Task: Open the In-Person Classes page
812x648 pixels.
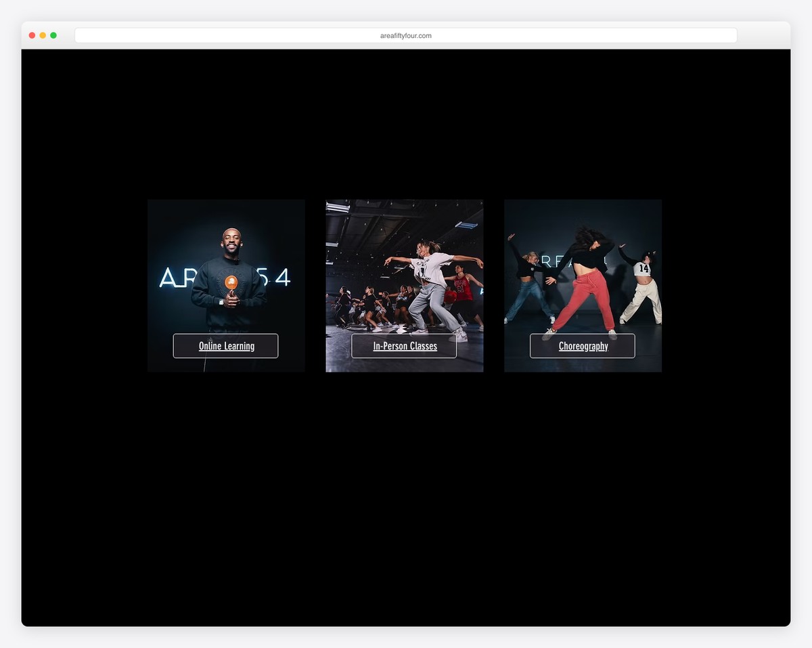Action: pos(404,345)
